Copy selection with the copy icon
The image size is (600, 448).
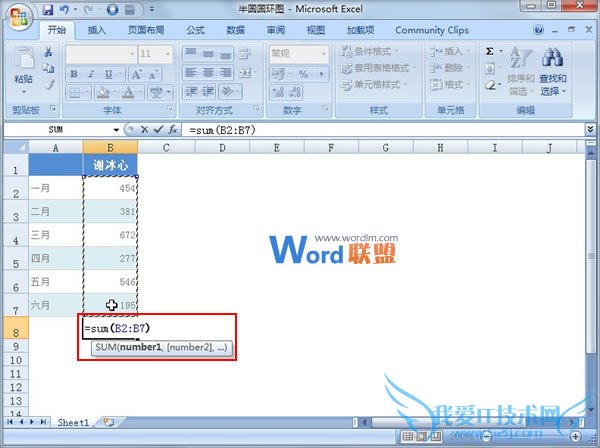[48, 68]
